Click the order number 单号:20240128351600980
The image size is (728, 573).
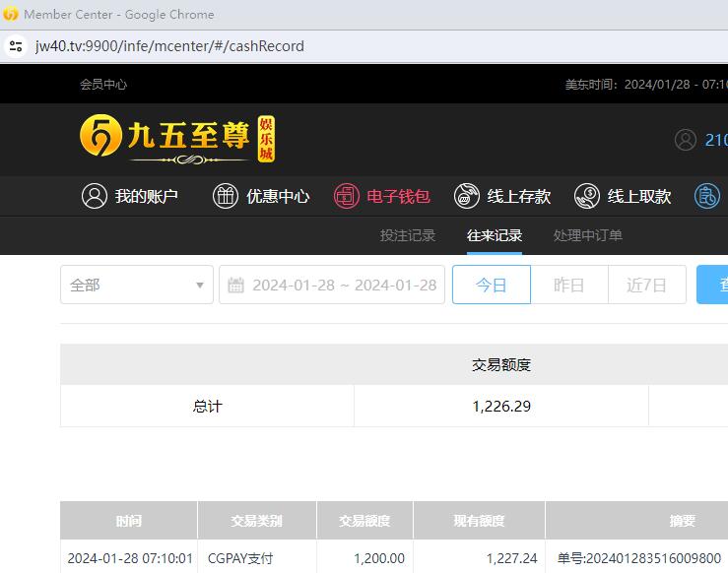pyautogui.click(x=639, y=558)
